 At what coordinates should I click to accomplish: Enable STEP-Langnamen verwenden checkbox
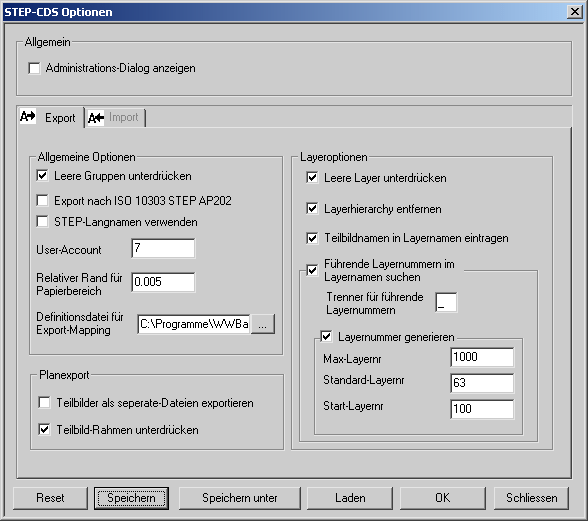42,222
